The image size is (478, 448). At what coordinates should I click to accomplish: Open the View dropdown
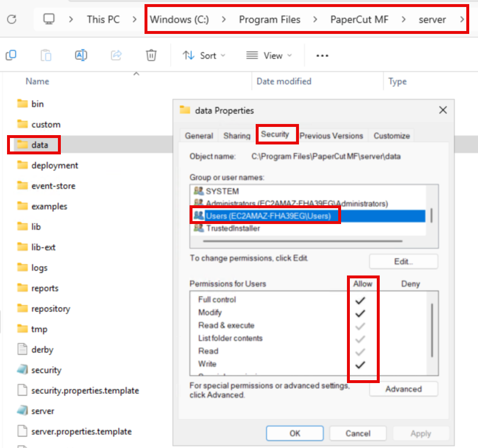[269, 56]
